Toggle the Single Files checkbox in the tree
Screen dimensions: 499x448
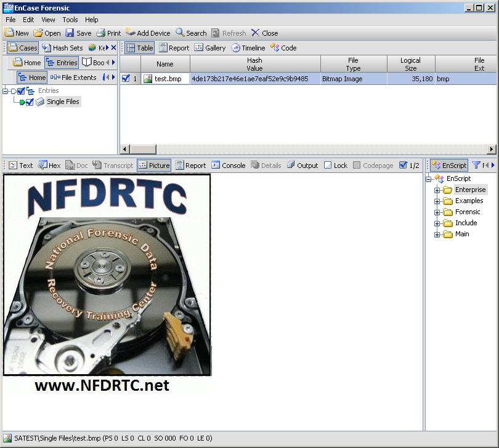tap(30, 102)
